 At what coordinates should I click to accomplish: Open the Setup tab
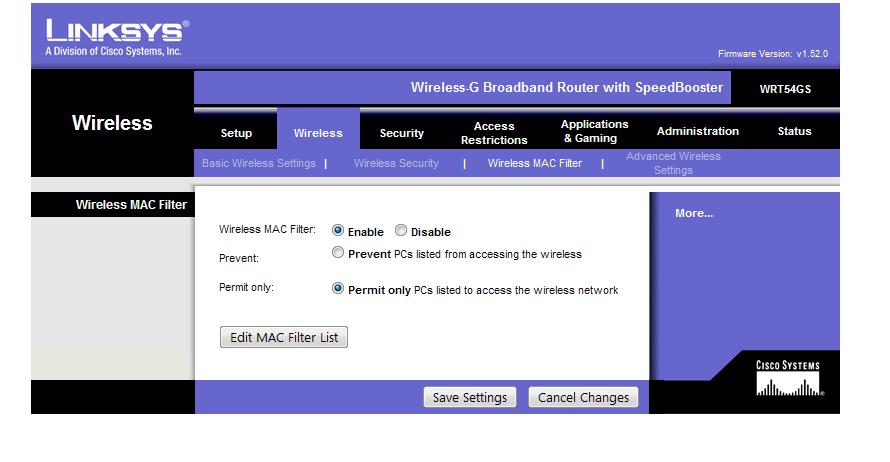pos(236,133)
